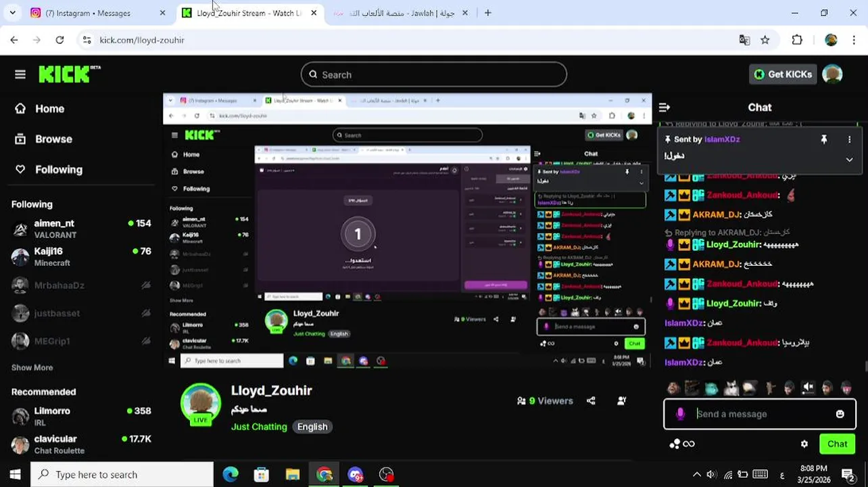The image size is (868, 487).
Task: Open File Explorer from taskbar
Action: click(x=292, y=474)
